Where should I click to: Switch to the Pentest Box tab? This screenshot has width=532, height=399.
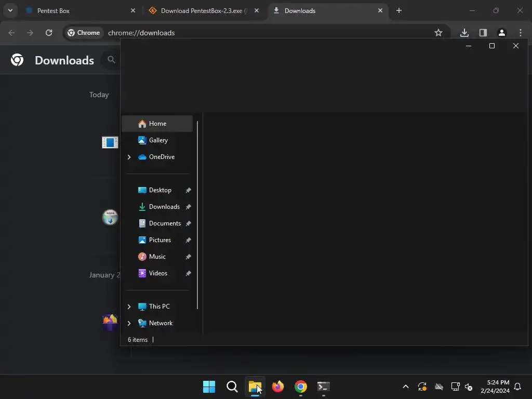pos(81,11)
